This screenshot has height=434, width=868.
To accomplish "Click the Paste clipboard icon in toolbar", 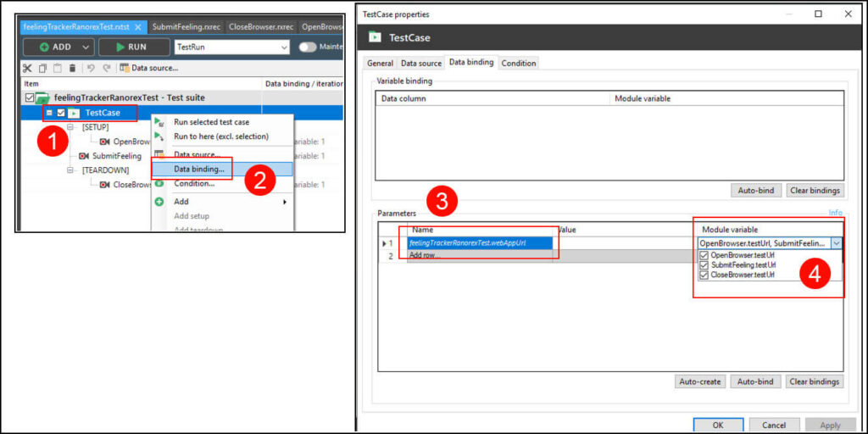I will [x=57, y=68].
